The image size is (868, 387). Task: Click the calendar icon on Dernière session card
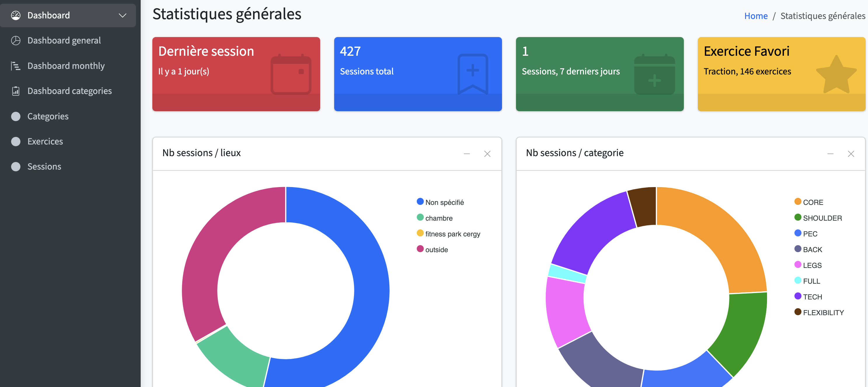click(291, 74)
